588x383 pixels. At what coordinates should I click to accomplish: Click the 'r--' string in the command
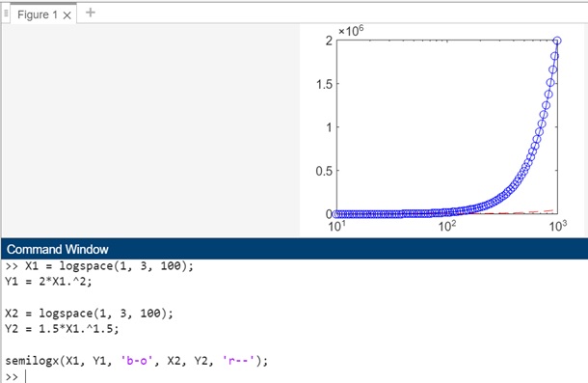pos(238,361)
